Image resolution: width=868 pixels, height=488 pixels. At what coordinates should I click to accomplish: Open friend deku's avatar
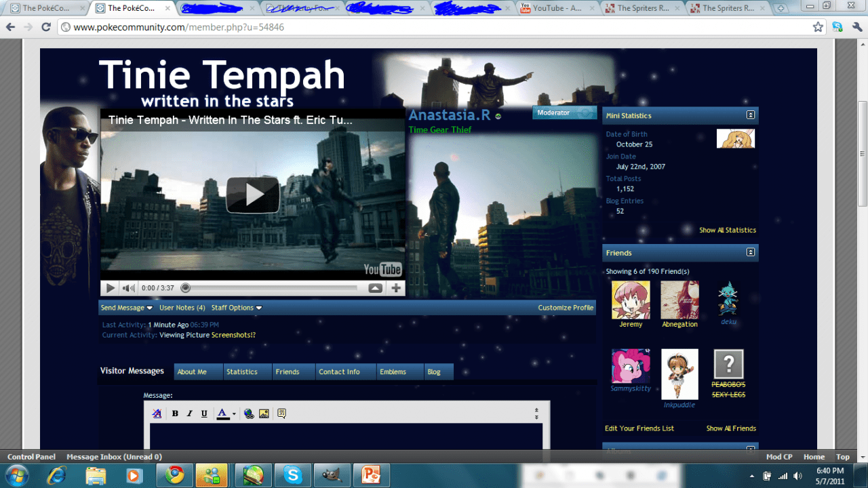(728, 298)
